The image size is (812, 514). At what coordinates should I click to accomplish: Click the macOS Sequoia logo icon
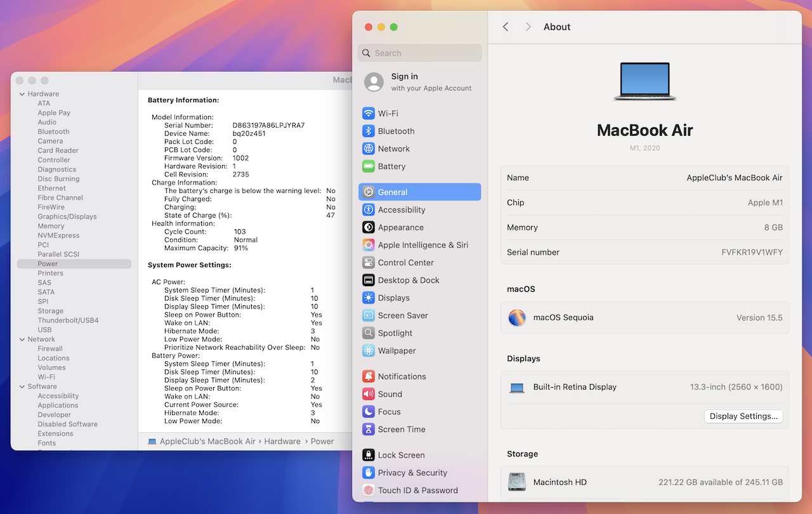[517, 318]
